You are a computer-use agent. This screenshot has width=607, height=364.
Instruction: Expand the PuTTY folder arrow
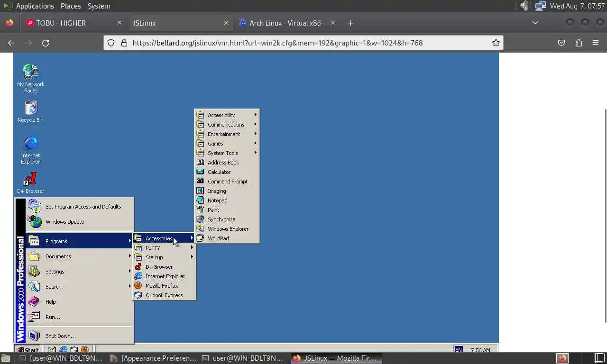[192, 248]
